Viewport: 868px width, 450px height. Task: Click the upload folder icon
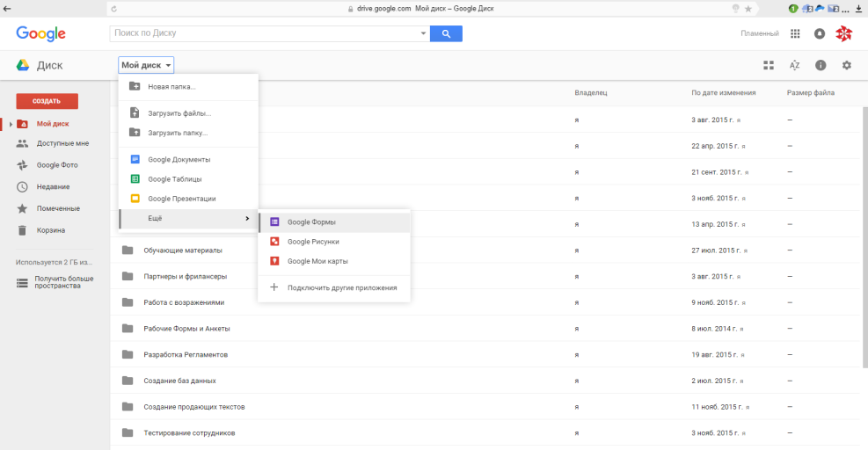[x=135, y=133]
